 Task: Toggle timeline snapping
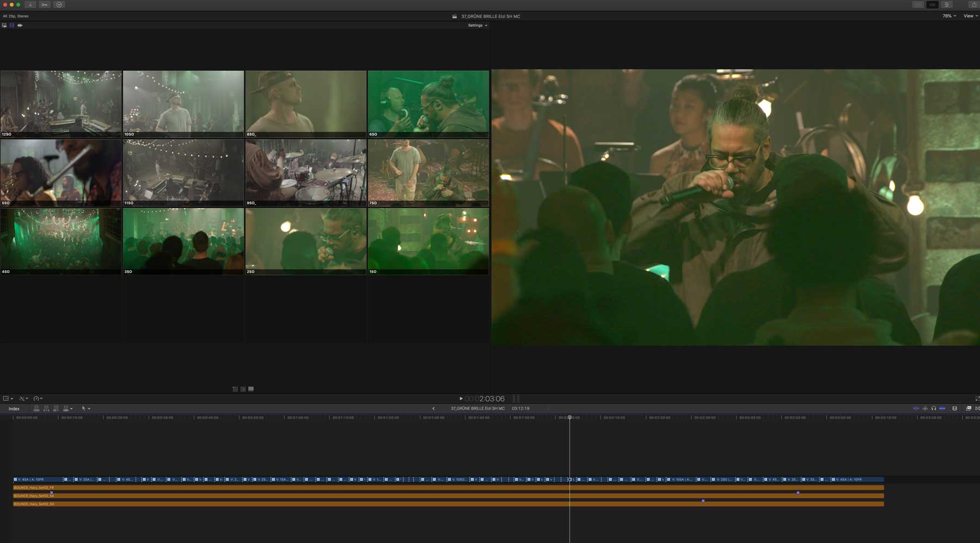point(942,408)
